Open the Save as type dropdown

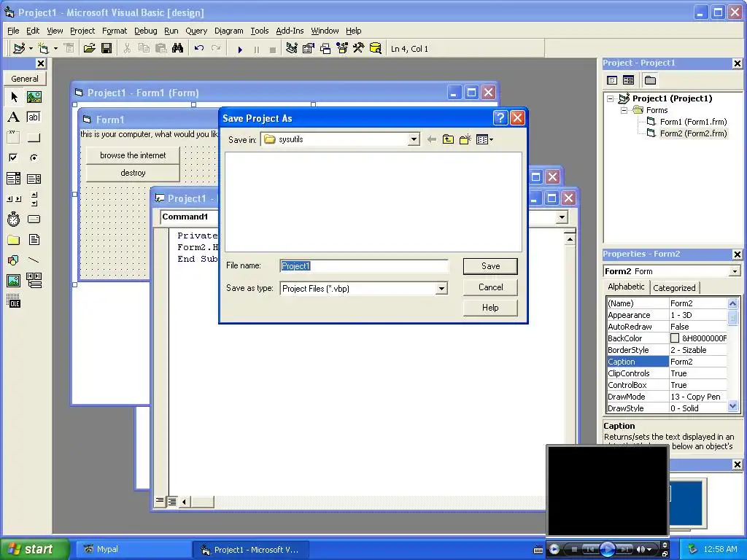coord(441,289)
